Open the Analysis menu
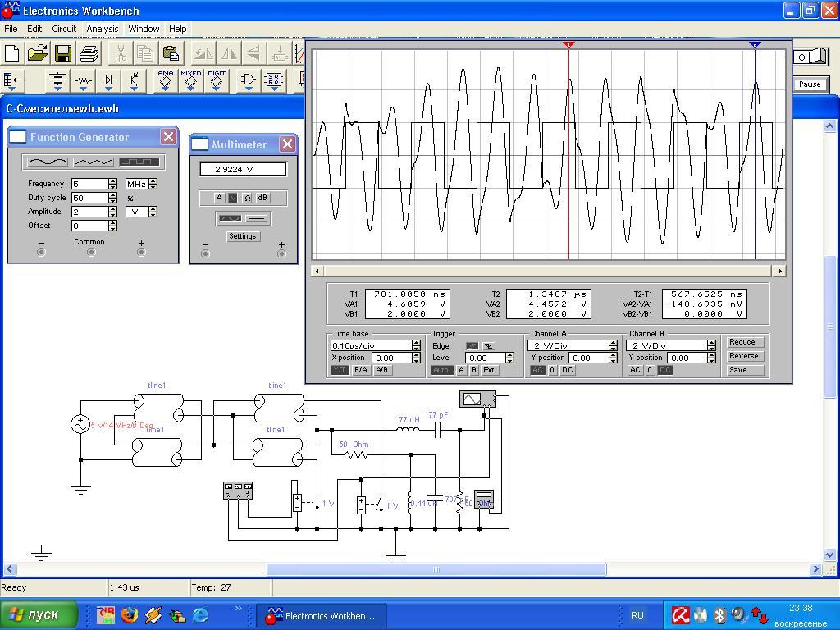The width and height of the screenshot is (840, 630). coord(103,29)
